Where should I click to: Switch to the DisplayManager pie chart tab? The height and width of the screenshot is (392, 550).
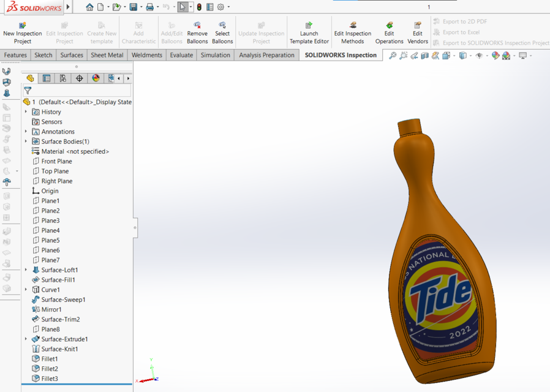point(95,78)
